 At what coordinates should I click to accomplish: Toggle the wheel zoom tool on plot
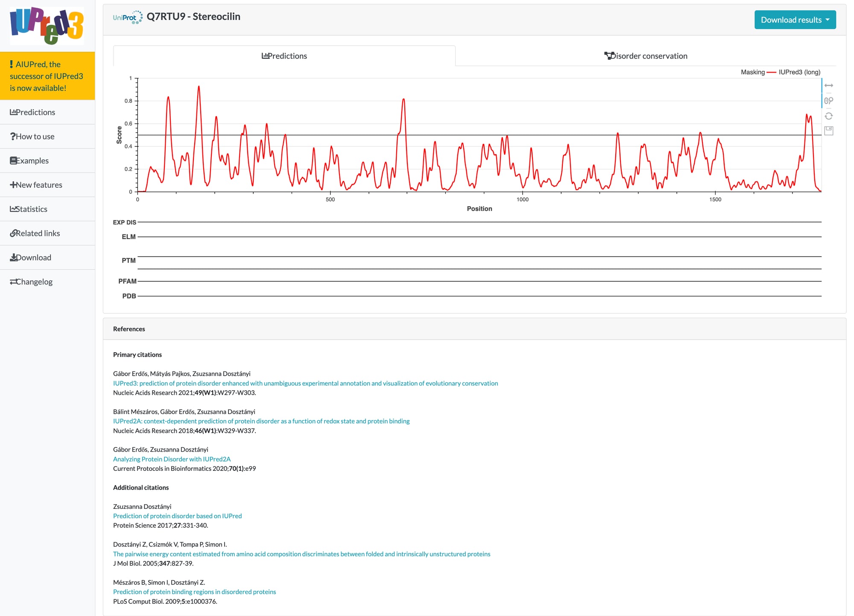[828, 101]
